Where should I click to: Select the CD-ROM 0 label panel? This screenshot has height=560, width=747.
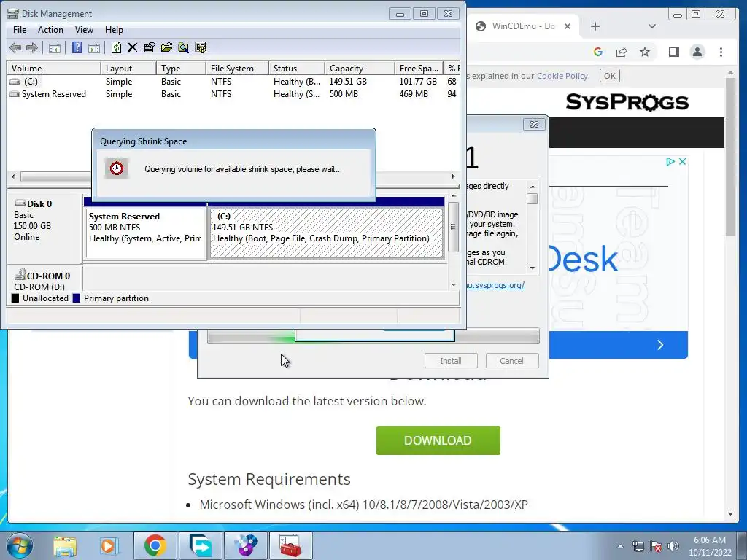click(45, 278)
